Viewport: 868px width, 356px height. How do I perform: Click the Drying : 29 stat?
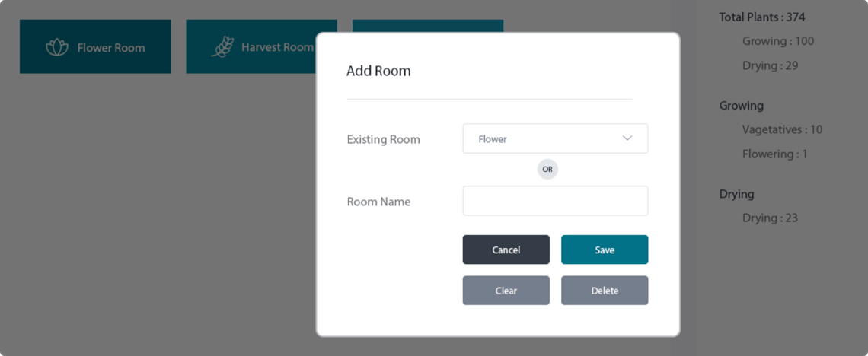770,65
